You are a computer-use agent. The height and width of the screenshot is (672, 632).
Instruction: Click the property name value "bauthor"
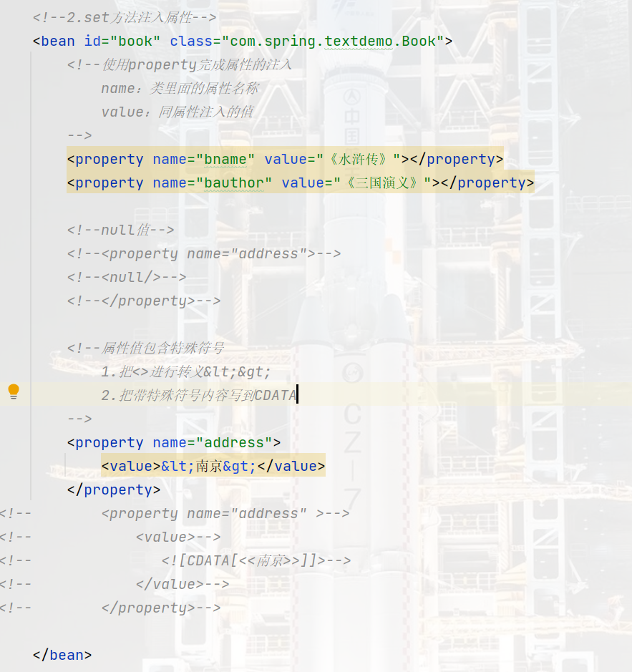pyautogui.click(x=234, y=183)
